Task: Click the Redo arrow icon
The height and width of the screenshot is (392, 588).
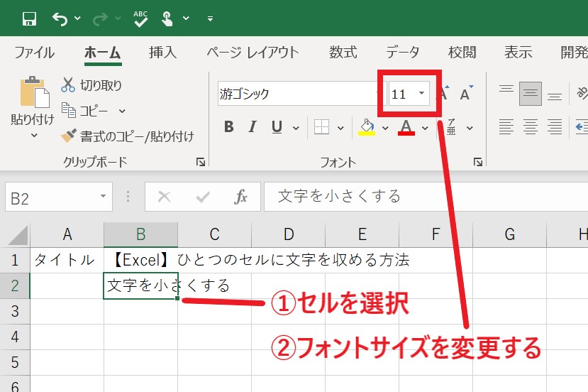Action: (100, 18)
